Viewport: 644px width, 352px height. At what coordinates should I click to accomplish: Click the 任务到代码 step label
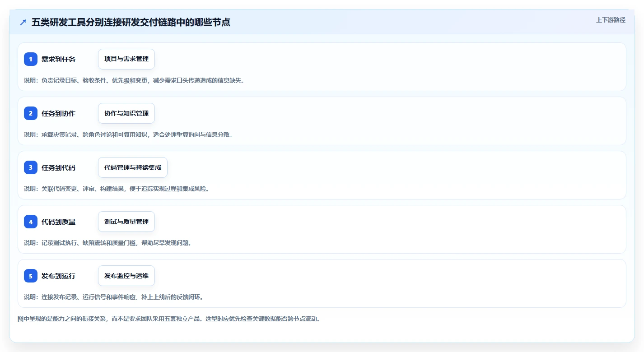(58, 167)
